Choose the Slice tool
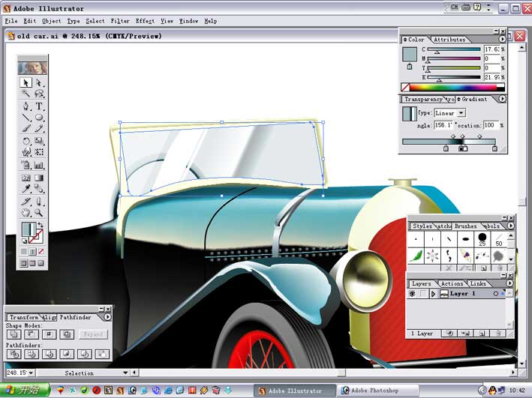 (x=26, y=202)
